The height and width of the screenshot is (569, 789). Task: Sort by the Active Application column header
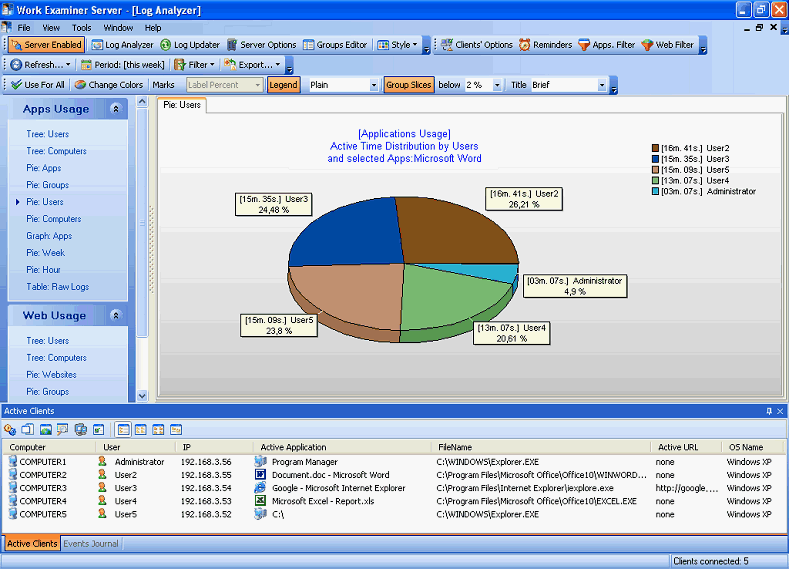click(343, 447)
